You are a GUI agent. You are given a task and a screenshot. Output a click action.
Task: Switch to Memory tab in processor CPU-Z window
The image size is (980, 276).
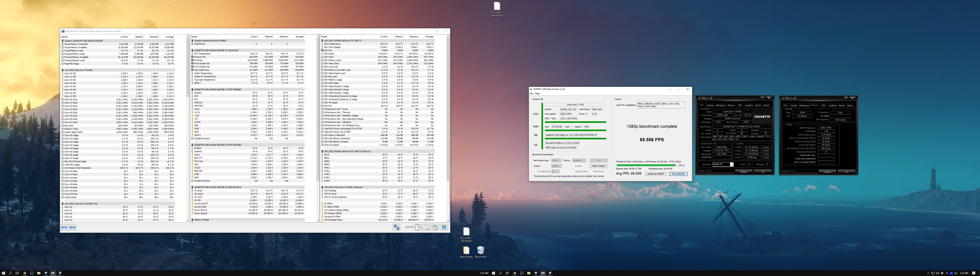[731, 105]
